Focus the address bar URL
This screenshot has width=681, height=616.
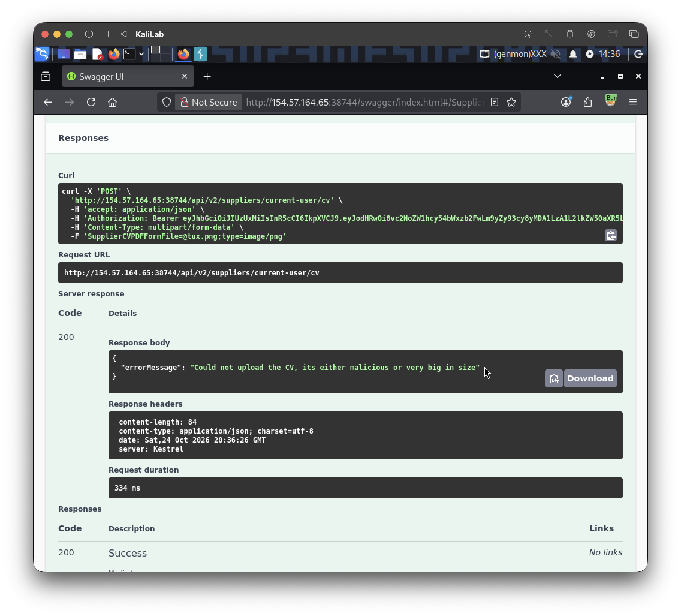coord(365,102)
